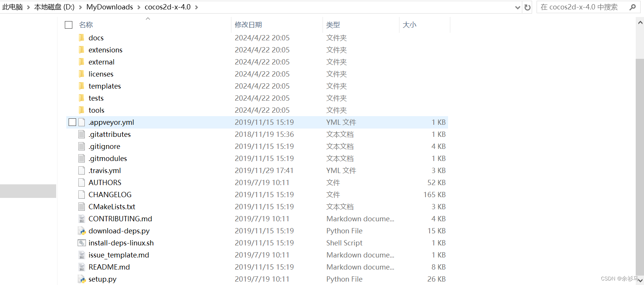Click the .appveyor.yml file icon
Image resolution: width=644 pixels, height=285 pixels.
point(81,122)
